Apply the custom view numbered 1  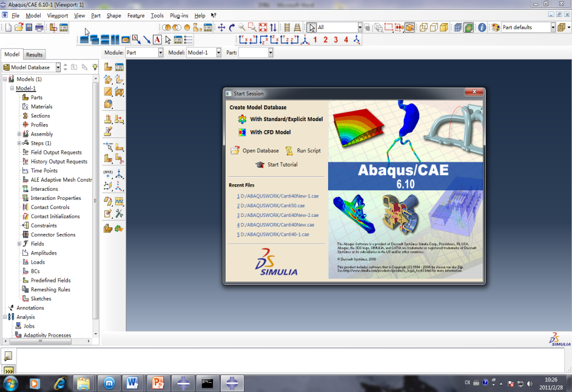tap(315, 40)
